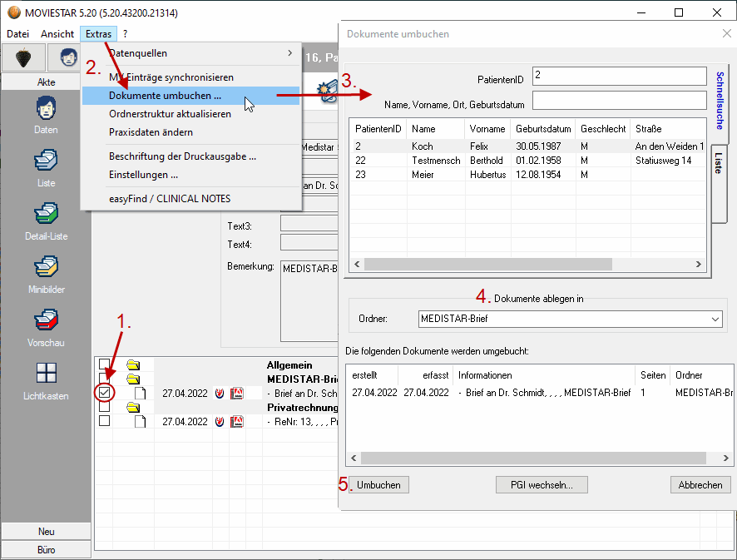Viewport: 737px width, 560px height.
Task: Uncheck the checked Brief an Dr. Schmidt checkbox
Action: tap(104, 393)
